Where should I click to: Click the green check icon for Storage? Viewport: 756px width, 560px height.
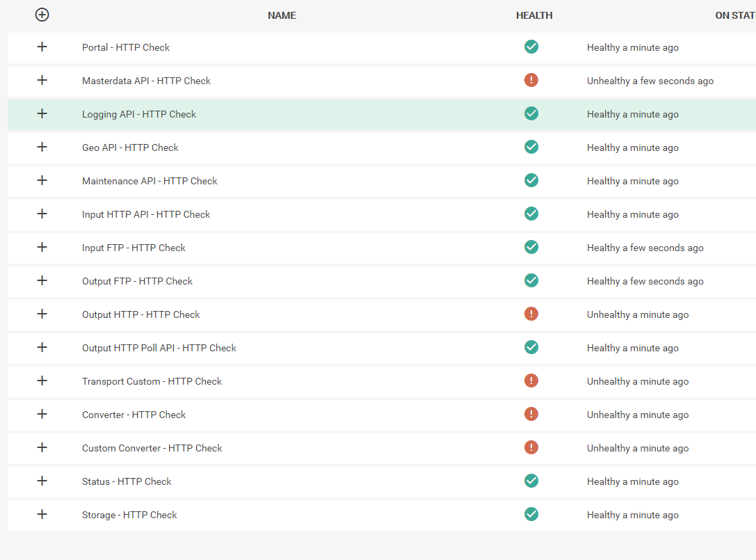click(531, 515)
